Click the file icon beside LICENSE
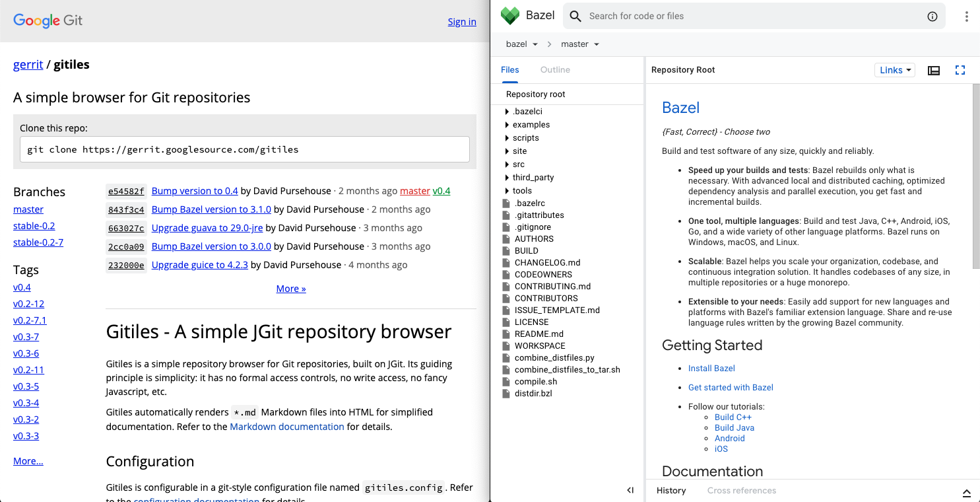 pos(506,322)
